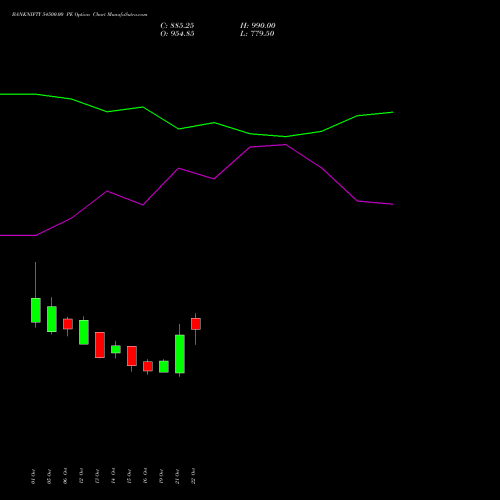
Task: Select the tall green candlestick for 21 Oct
Action: pyautogui.click(x=180, y=354)
